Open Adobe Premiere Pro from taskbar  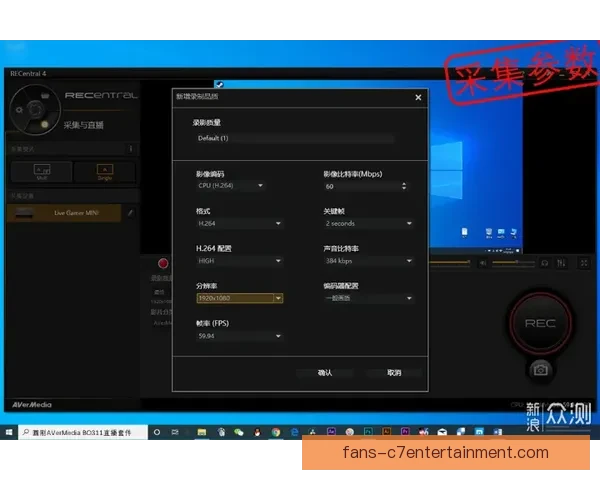point(405,432)
